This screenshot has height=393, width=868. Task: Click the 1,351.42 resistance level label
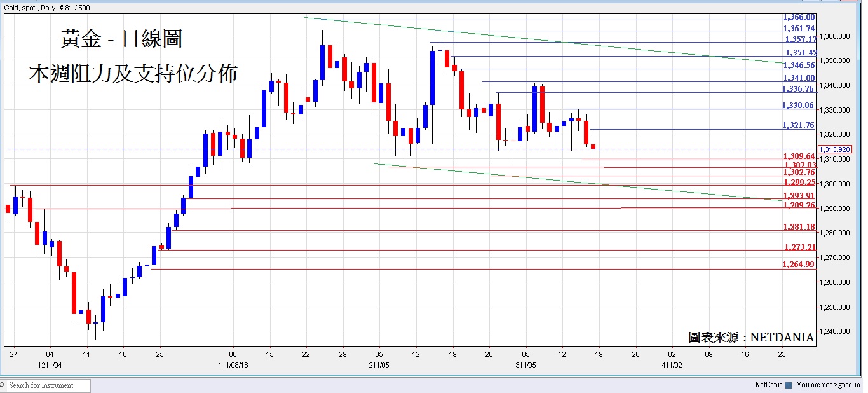coord(799,53)
